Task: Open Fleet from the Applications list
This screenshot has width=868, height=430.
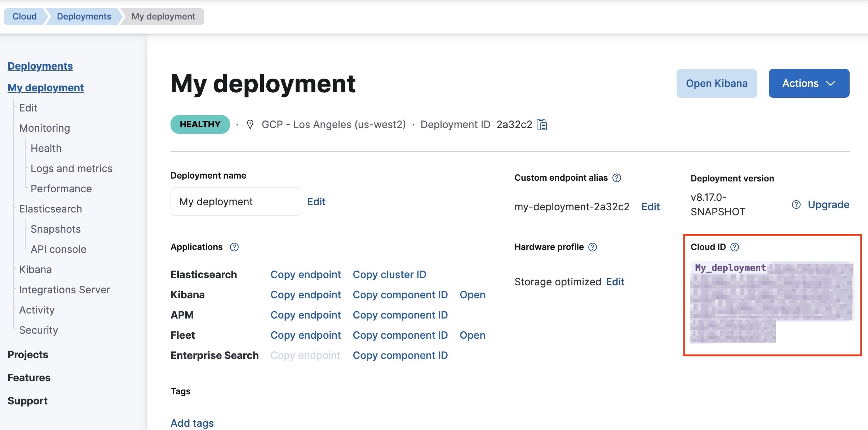Action: (473, 335)
